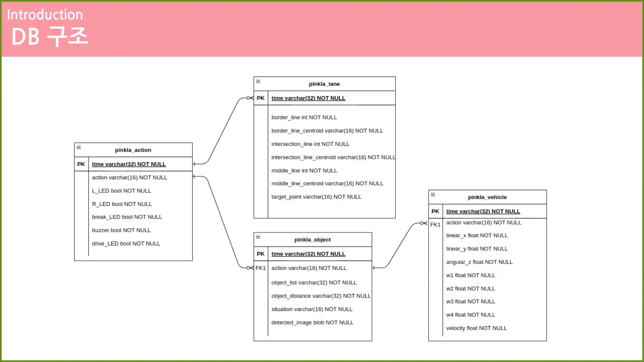Select time primary key in pinkla_lane

[308, 98]
